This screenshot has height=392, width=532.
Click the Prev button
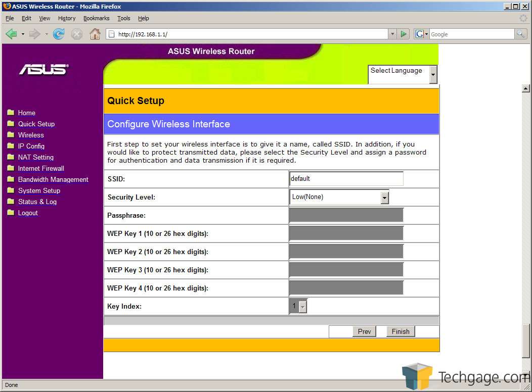pyautogui.click(x=365, y=331)
